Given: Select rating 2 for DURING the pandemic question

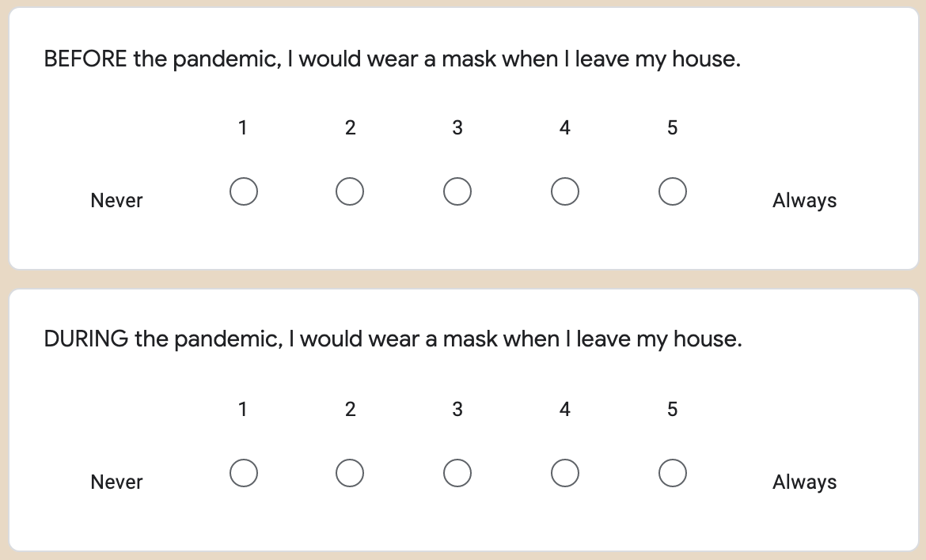Looking at the screenshot, I should 350,473.
